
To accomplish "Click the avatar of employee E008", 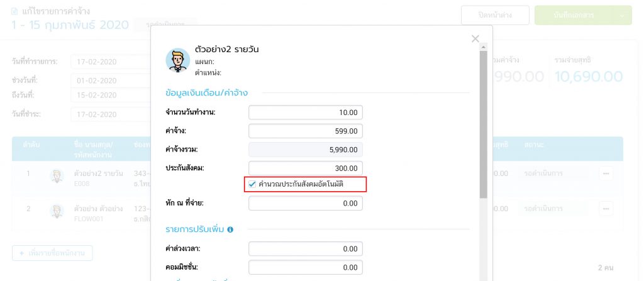I will (57, 176).
